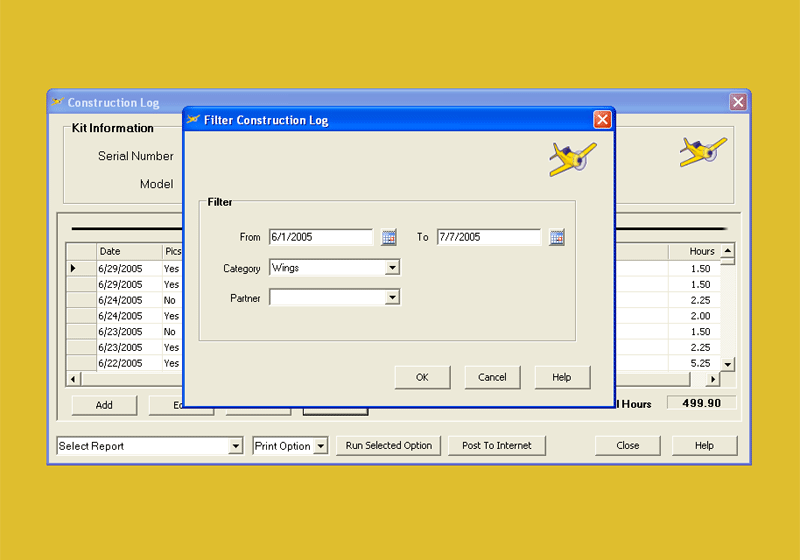This screenshot has height=560, width=800.
Task: Confirm the filter with OK
Action: point(422,377)
